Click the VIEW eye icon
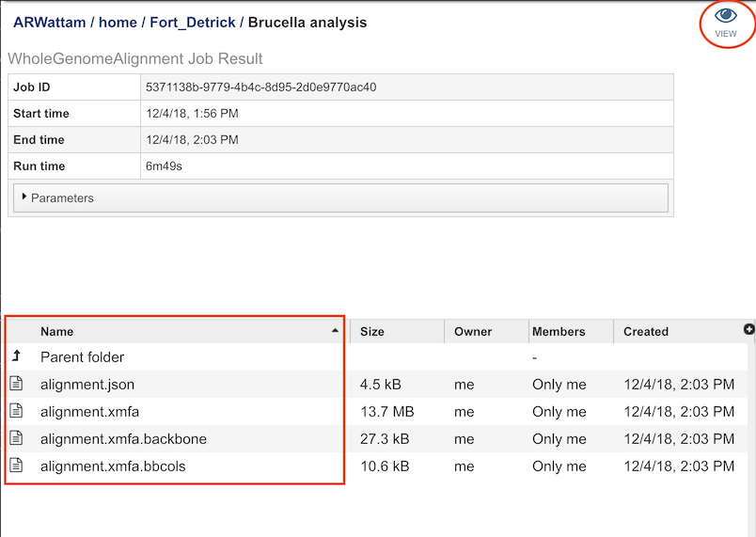 [x=726, y=16]
